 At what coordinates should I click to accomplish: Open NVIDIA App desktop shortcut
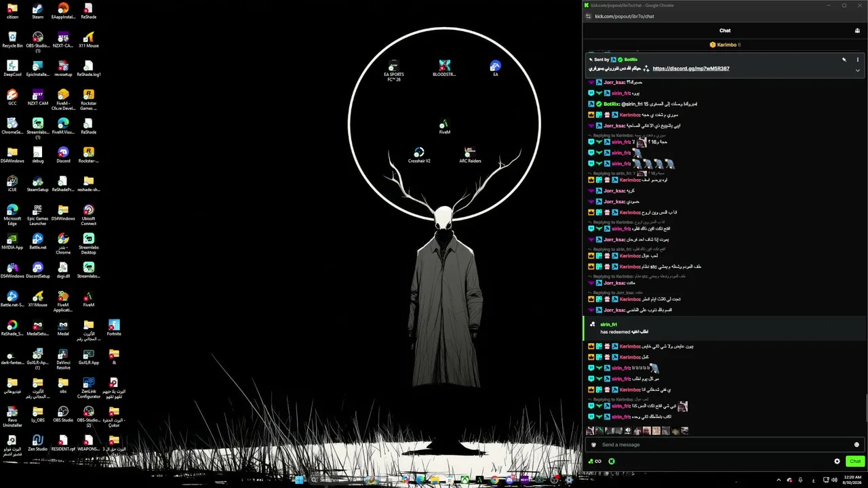pyautogui.click(x=12, y=241)
